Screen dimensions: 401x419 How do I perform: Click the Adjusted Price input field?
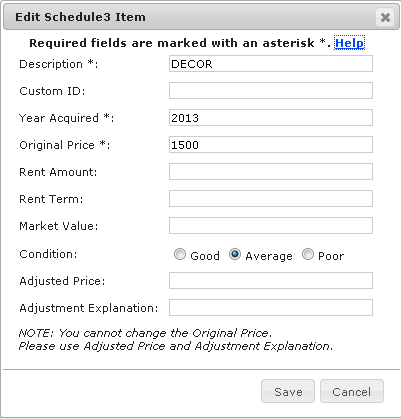(x=271, y=281)
